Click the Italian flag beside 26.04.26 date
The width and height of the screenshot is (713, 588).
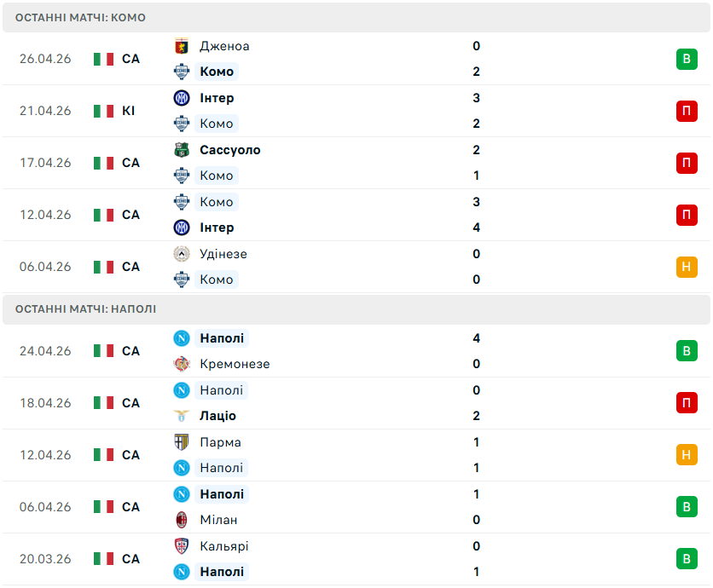pyautogui.click(x=103, y=59)
